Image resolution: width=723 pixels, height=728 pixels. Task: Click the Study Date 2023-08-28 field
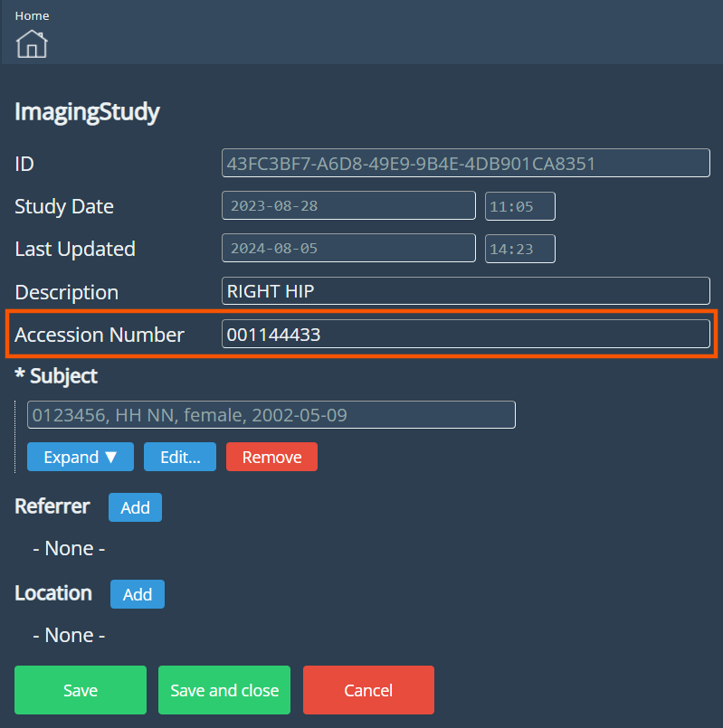[x=348, y=205]
